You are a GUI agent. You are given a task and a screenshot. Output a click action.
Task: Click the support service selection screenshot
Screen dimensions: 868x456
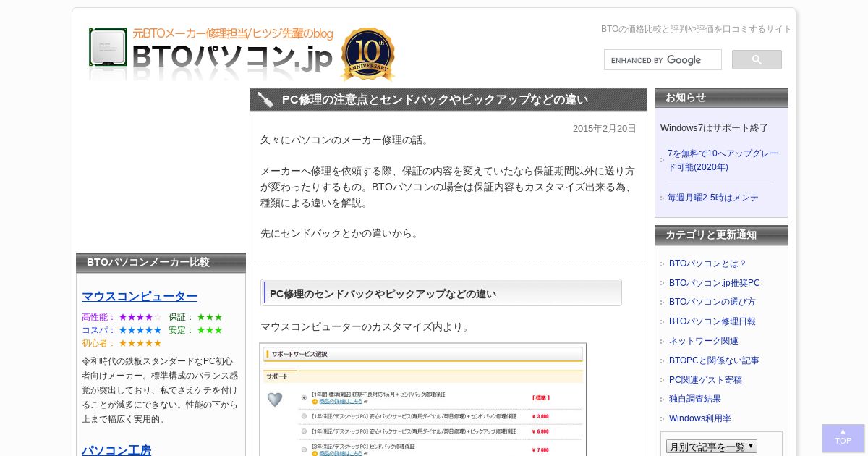pos(423,400)
